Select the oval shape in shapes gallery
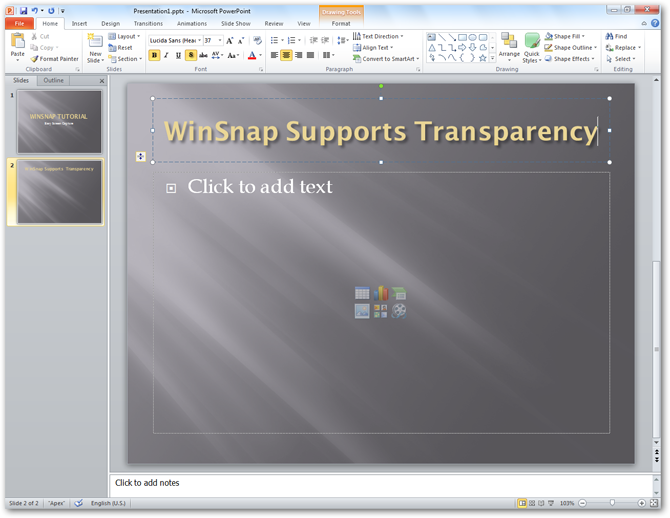Image resolution: width=670 pixels, height=518 pixels. 473,38
